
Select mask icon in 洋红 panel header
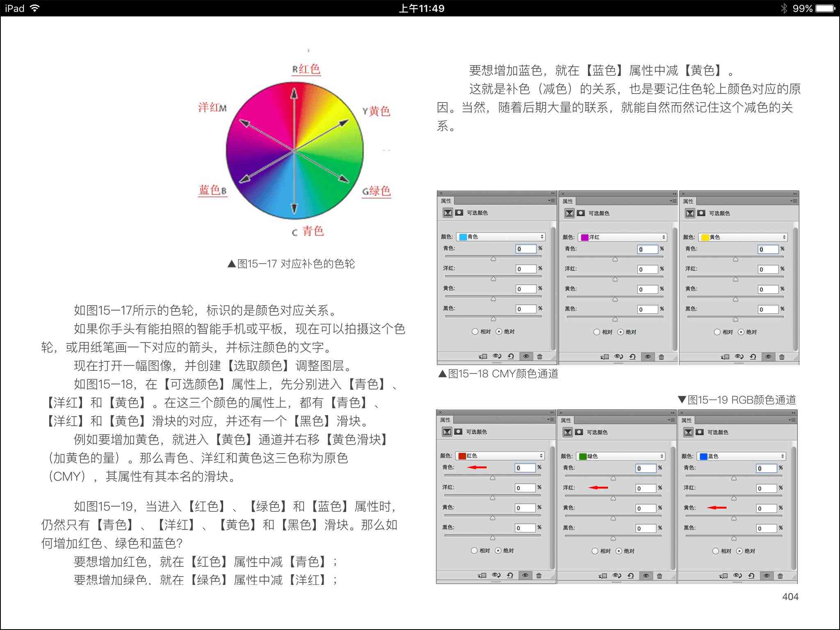[x=581, y=213]
